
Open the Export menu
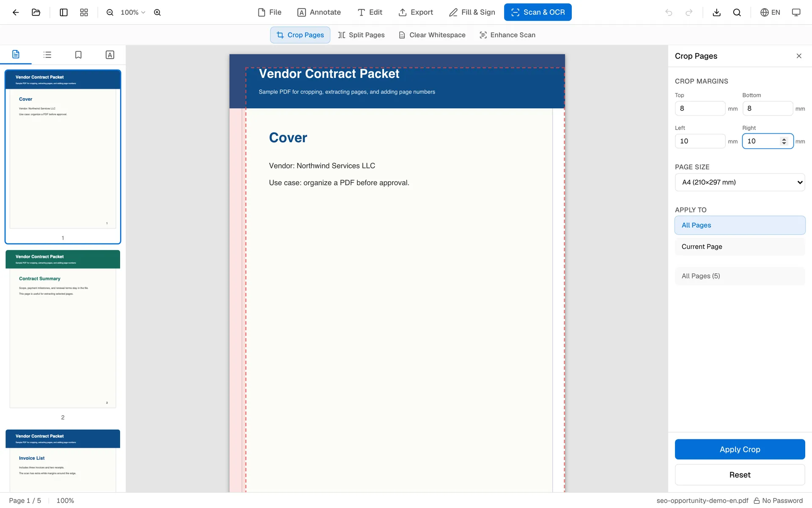pos(416,12)
